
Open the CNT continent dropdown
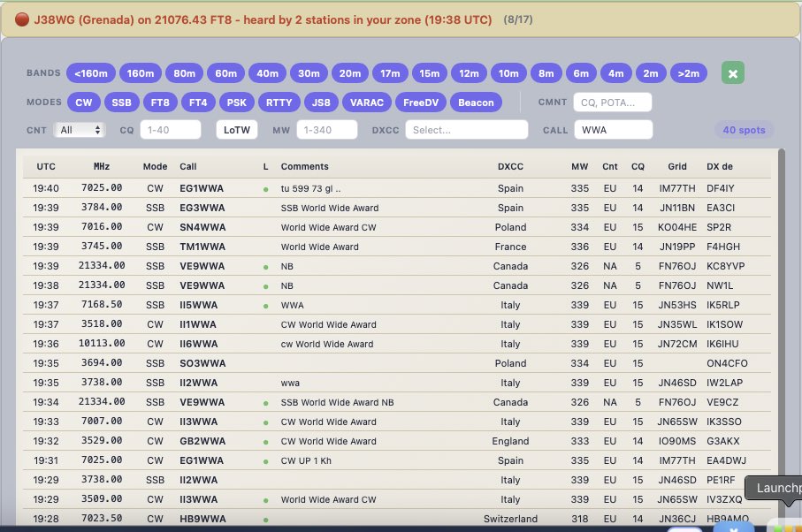pos(80,130)
